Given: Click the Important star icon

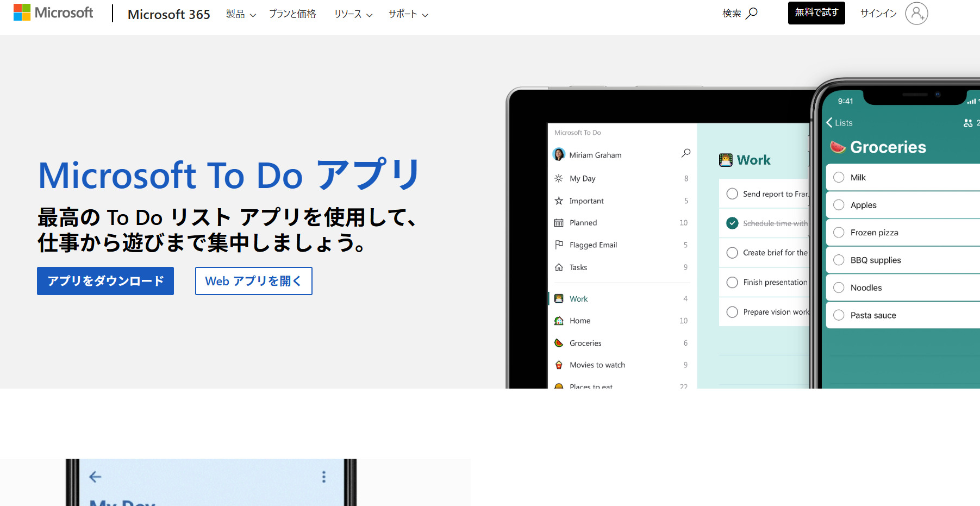Looking at the screenshot, I should tap(559, 201).
